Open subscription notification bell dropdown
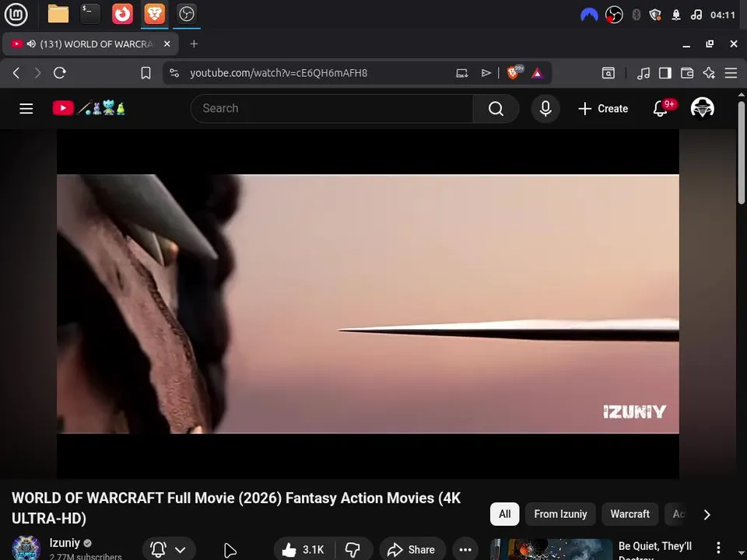Screen dimensions: 747x560 (169, 550)
